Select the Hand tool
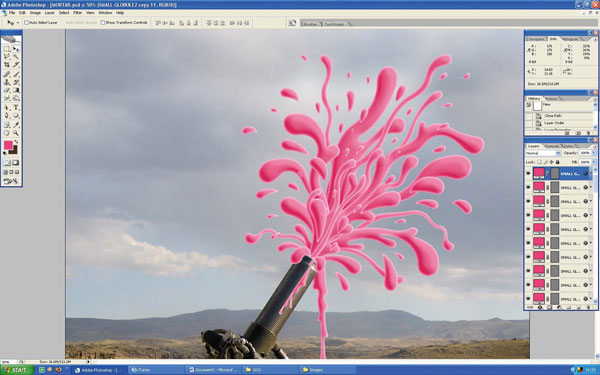The width and height of the screenshot is (600, 375). coord(7,133)
